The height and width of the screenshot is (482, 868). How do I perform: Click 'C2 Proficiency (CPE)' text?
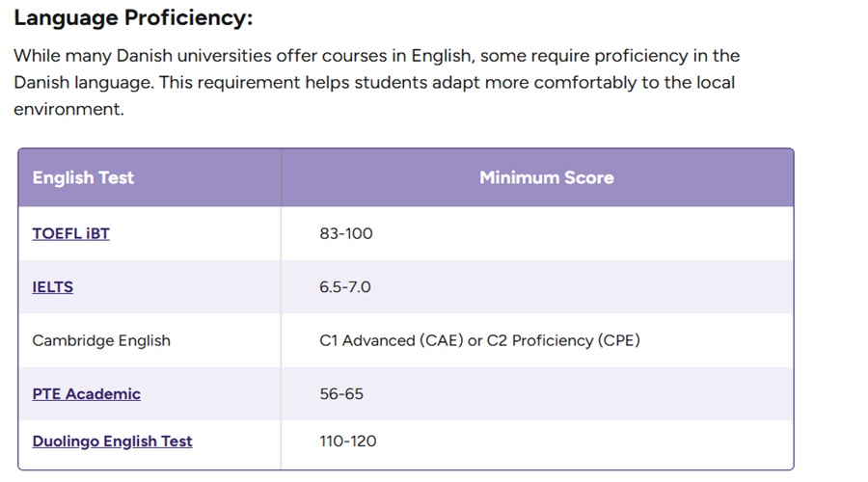[x=563, y=340]
